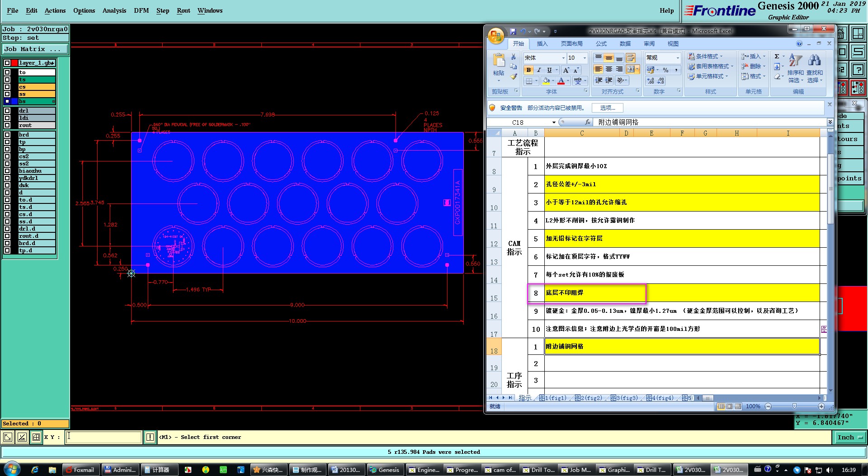Screen dimensions: 868x476
Task: Click the Bold button in Excel ribbon
Action: coord(528,70)
